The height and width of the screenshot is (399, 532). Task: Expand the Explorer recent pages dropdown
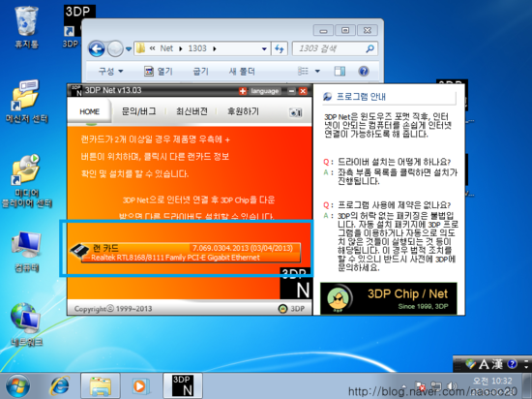point(129,48)
